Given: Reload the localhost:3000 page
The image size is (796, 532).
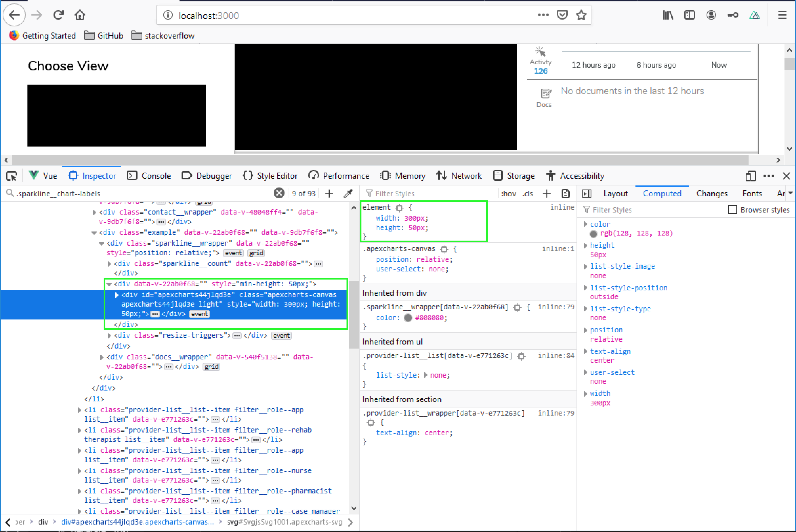Looking at the screenshot, I should tap(58, 15).
